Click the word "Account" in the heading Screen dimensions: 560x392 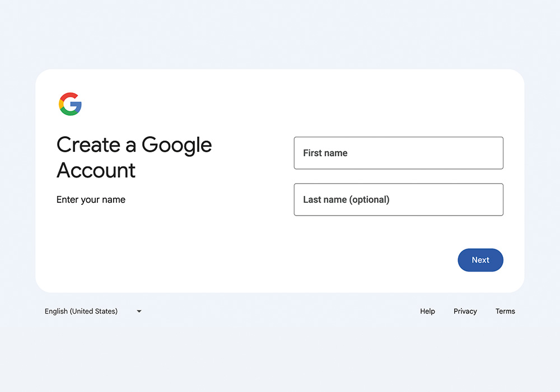coord(96,170)
